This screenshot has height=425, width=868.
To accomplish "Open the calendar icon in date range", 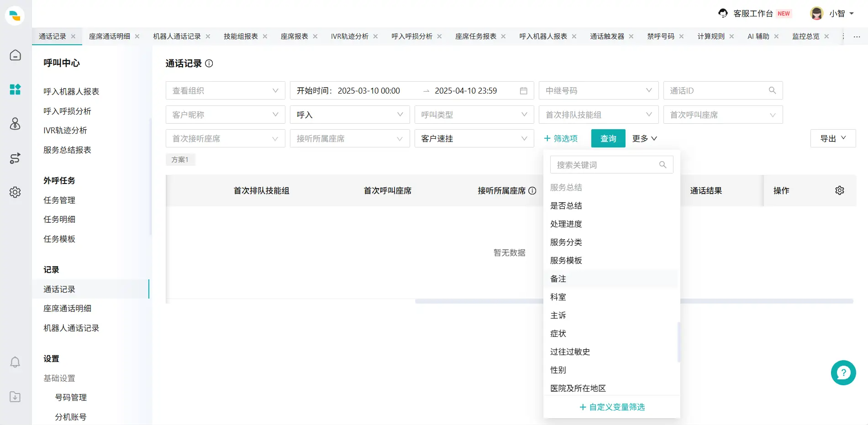I will (x=524, y=91).
